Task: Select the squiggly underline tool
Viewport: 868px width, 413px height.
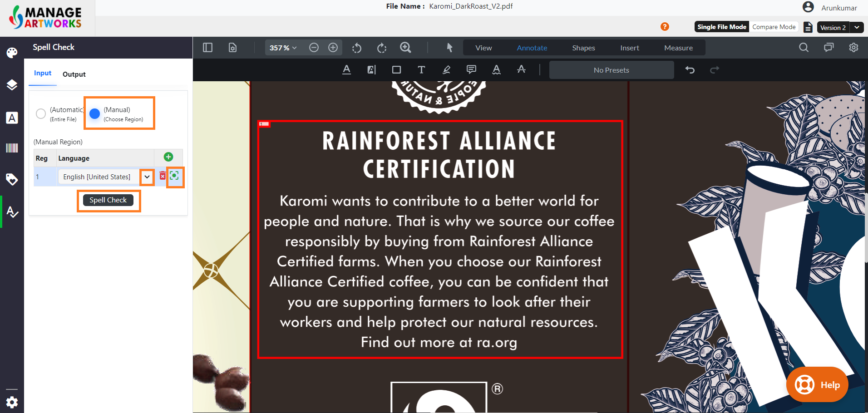Action: (x=496, y=70)
